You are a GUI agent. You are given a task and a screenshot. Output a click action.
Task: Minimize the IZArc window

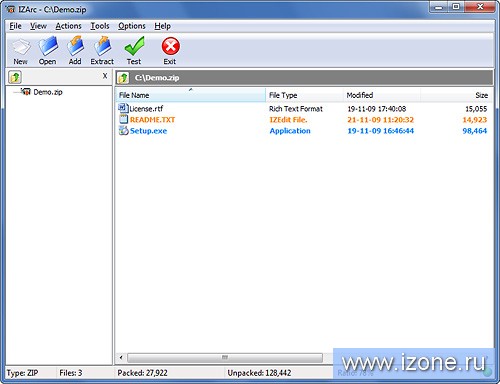pos(439,7)
